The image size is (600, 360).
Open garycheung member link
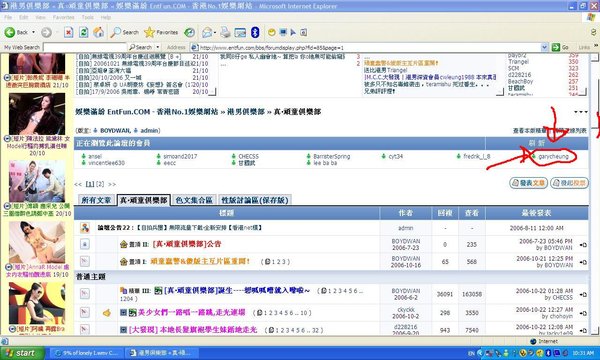click(553, 156)
